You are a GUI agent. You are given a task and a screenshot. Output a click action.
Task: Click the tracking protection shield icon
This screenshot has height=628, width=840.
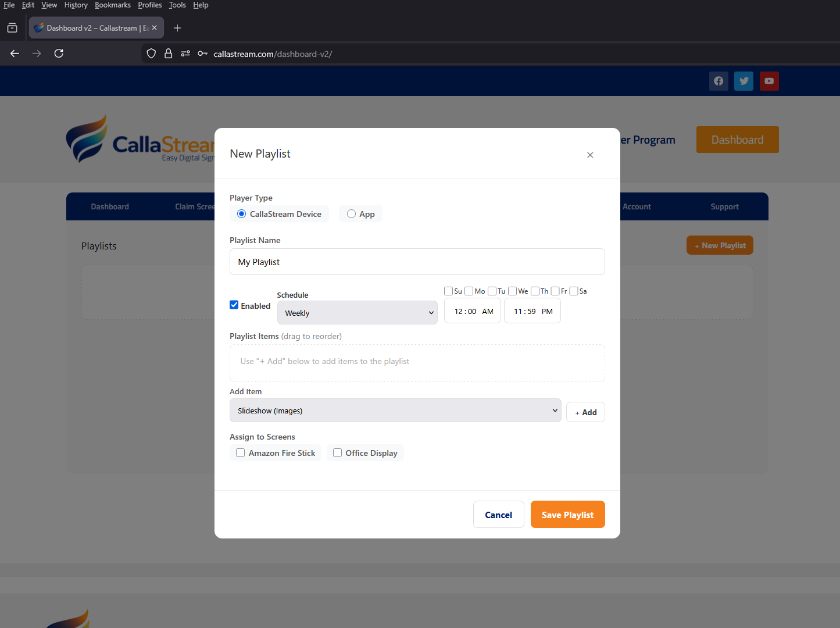point(151,53)
